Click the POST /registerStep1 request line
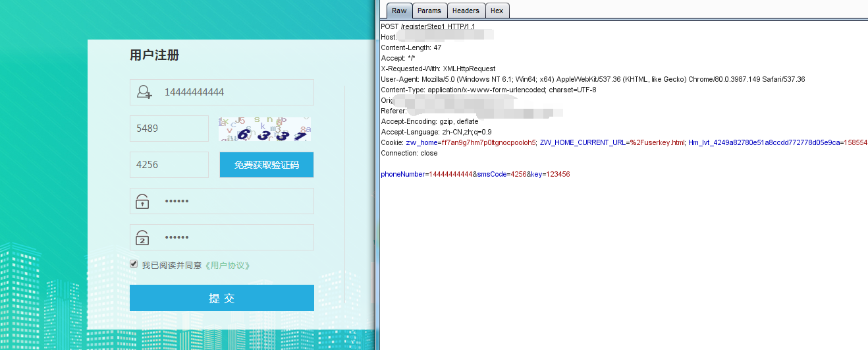Viewport: 868px width, 350px height. point(428,26)
